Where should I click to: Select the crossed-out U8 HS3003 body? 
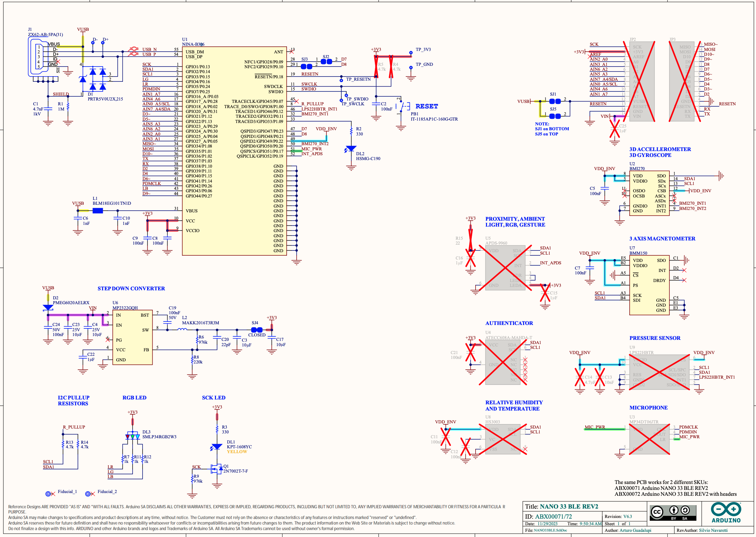[503, 439]
